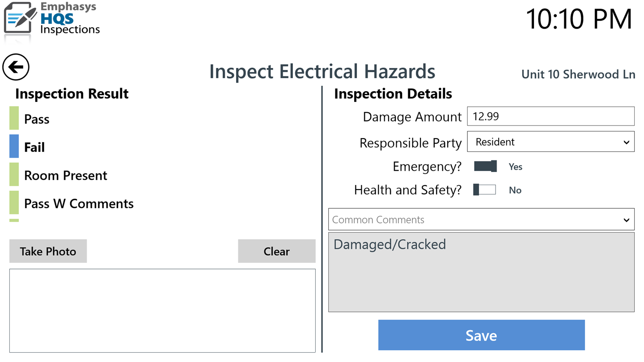Click the Emphasys HQS Inspections logo
The image size is (644, 362).
pos(51,19)
